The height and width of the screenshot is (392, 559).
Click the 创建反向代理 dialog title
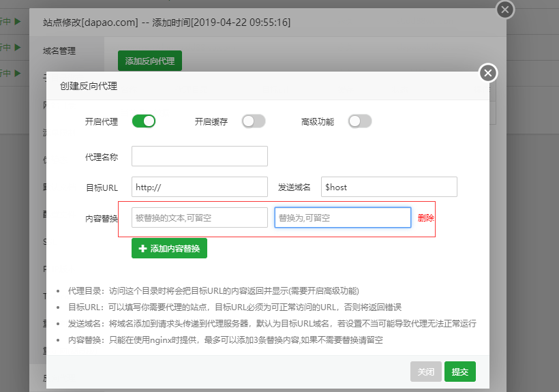coord(89,86)
